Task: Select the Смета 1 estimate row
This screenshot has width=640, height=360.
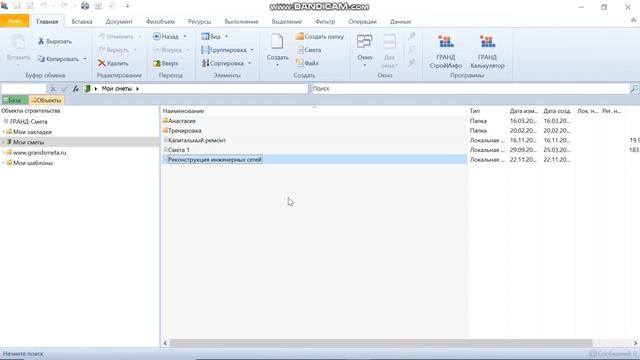Action: click(314, 150)
